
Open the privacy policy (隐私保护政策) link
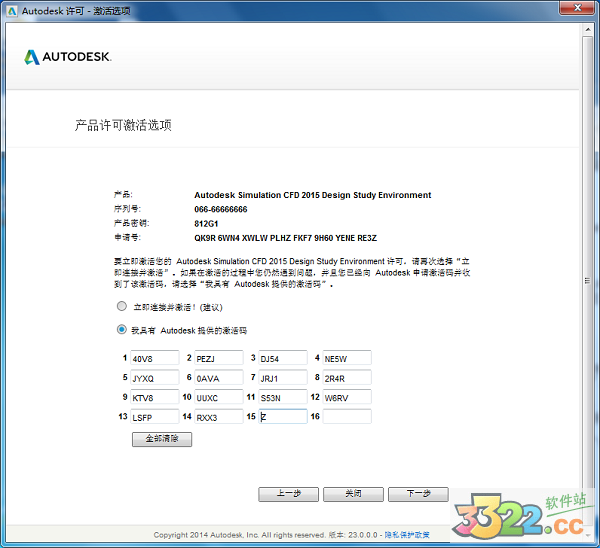coord(407,535)
